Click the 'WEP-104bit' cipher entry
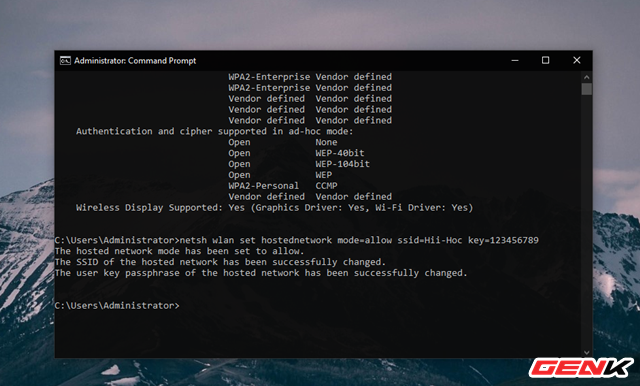This screenshot has width=640, height=386. point(342,164)
